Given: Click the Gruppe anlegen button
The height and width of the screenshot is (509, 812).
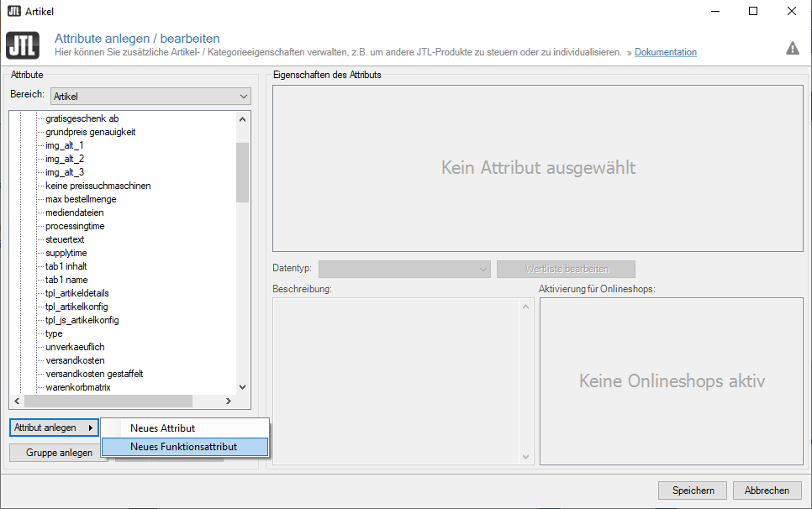Looking at the screenshot, I should (59, 453).
